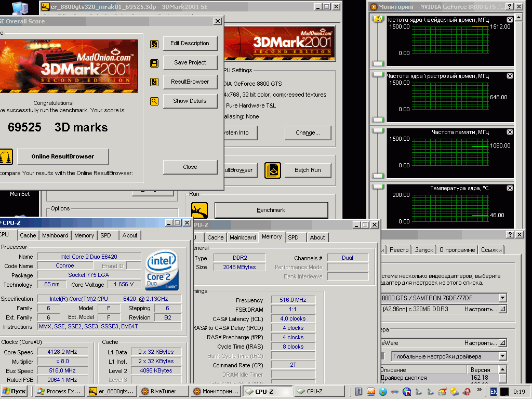Viewport: 532px width, 399px height.
Task: Click the 0:19 clock in the taskbar
Action: 519,392
